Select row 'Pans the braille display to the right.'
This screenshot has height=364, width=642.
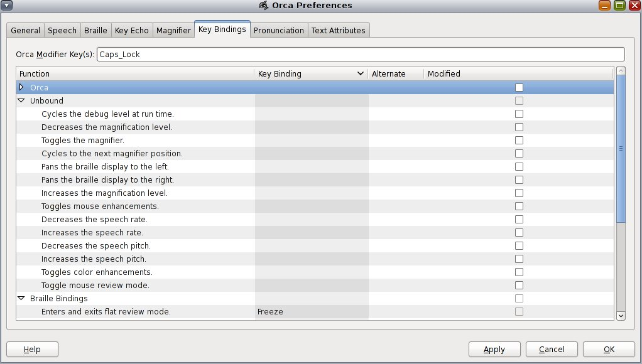[315, 179]
